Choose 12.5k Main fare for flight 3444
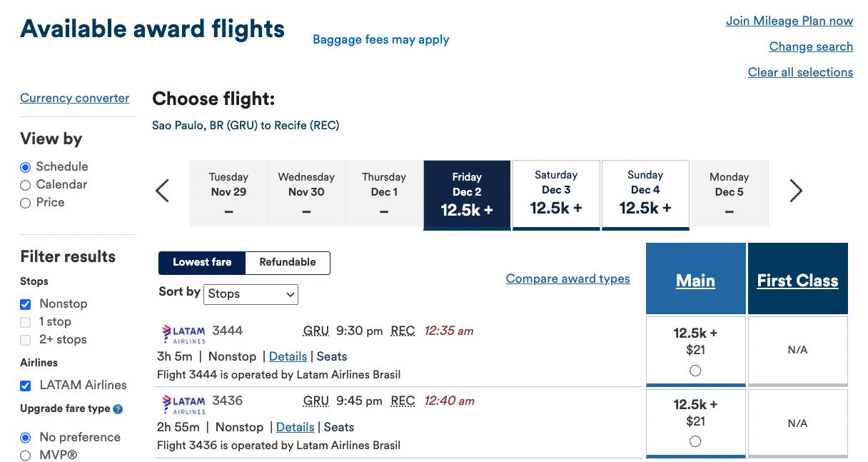868x462 pixels. click(695, 371)
